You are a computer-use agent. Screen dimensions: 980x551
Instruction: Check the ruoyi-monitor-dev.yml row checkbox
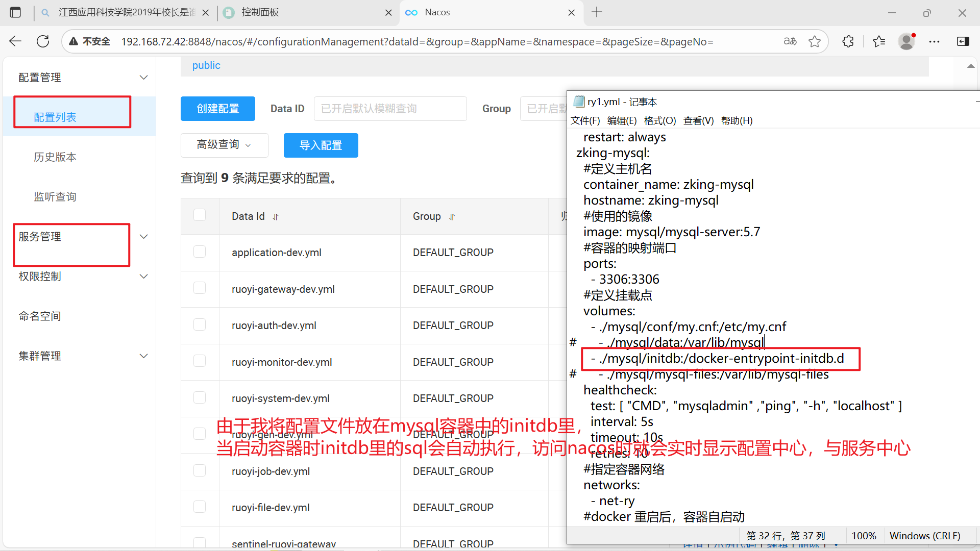pyautogui.click(x=200, y=361)
